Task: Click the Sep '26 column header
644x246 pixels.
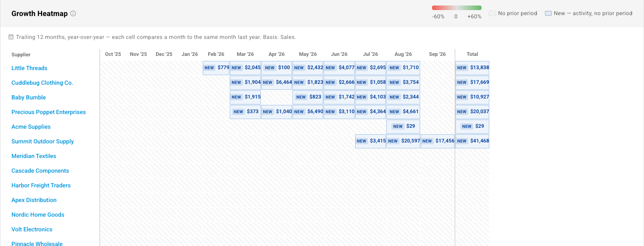Action: point(437,54)
